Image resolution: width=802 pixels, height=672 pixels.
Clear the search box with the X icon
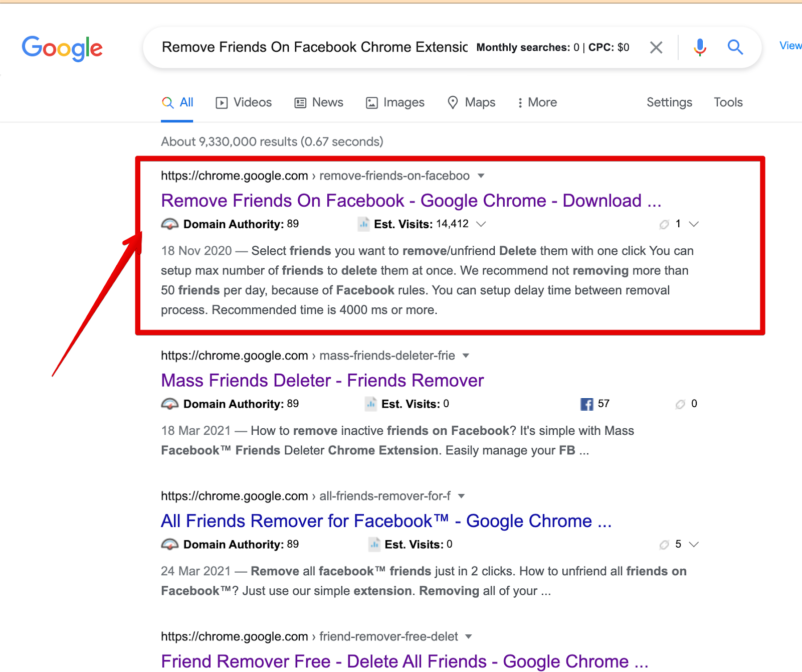pyautogui.click(x=656, y=48)
